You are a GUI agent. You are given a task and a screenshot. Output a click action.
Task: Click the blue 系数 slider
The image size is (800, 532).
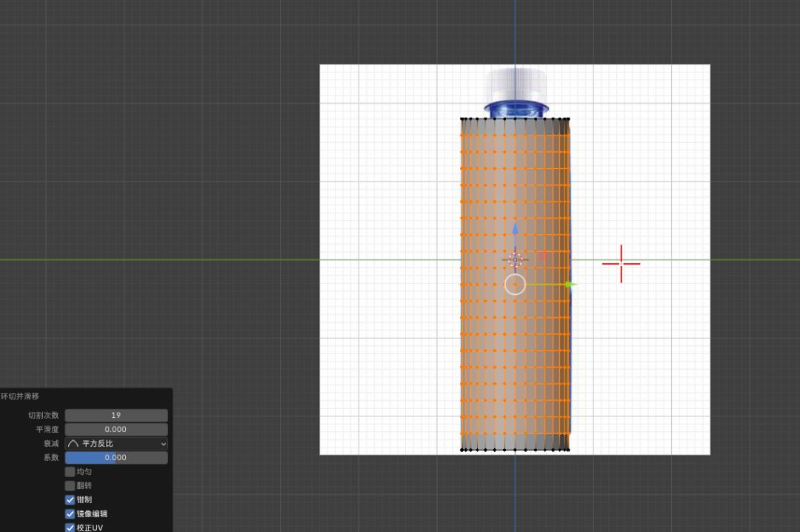coord(116,458)
